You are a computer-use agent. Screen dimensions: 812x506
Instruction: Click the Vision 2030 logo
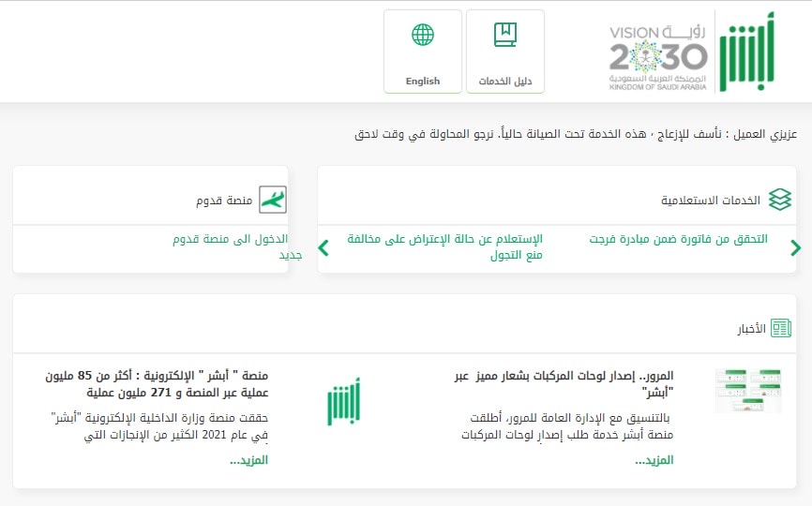[658, 52]
